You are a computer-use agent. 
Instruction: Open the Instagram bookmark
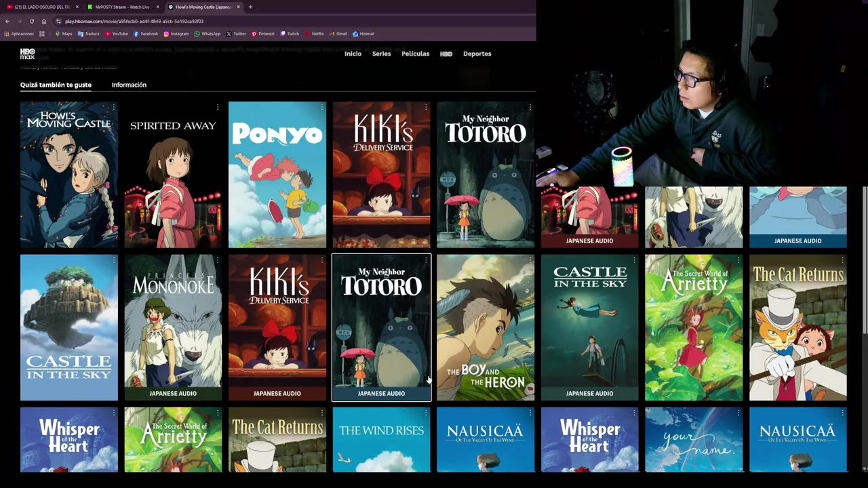[x=176, y=34]
